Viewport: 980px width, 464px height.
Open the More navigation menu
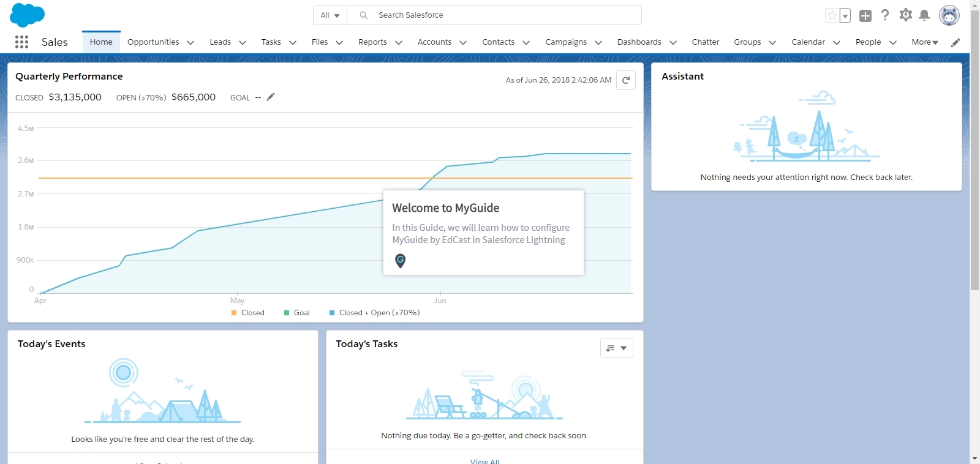pyautogui.click(x=925, y=42)
